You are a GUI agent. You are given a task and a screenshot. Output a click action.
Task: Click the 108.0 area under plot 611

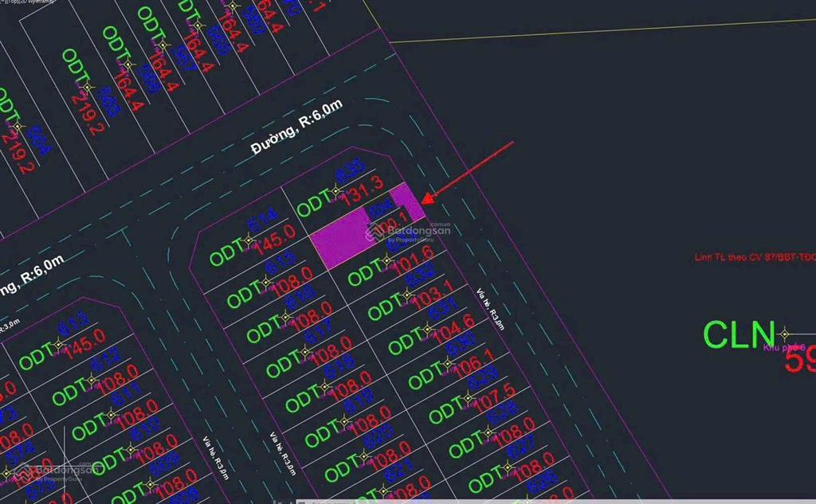click(x=138, y=414)
